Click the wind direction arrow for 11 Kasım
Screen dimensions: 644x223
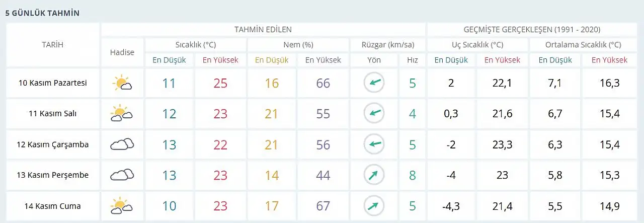[374, 114]
